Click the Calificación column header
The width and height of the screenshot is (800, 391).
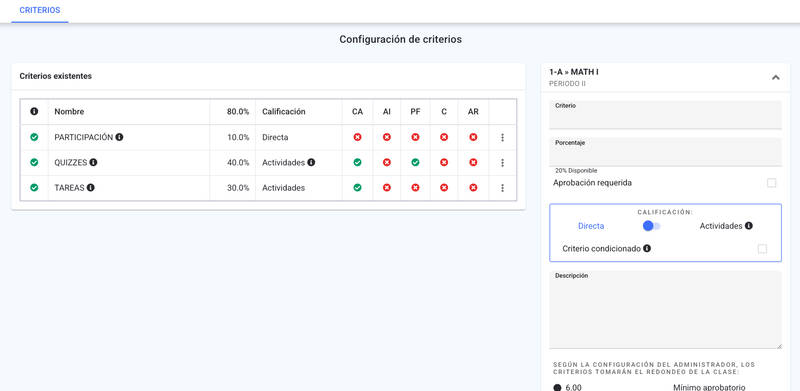[284, 111]
